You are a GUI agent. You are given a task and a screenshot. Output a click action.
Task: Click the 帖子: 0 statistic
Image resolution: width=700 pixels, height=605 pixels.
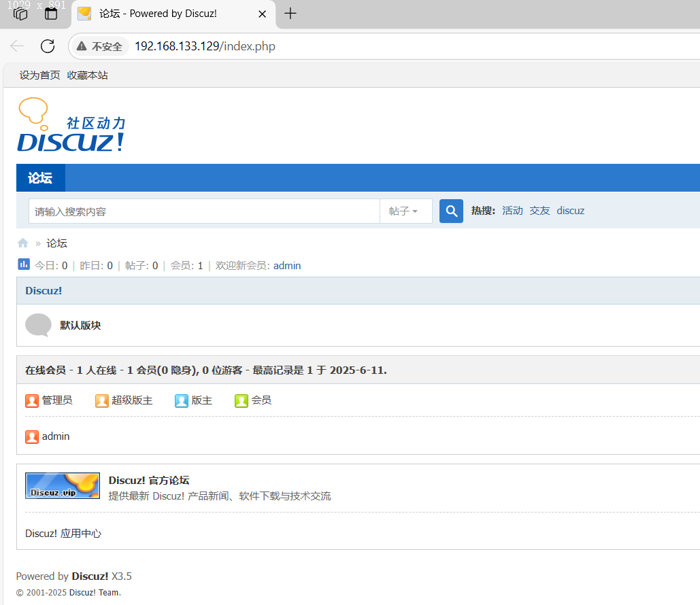[141, 266]
